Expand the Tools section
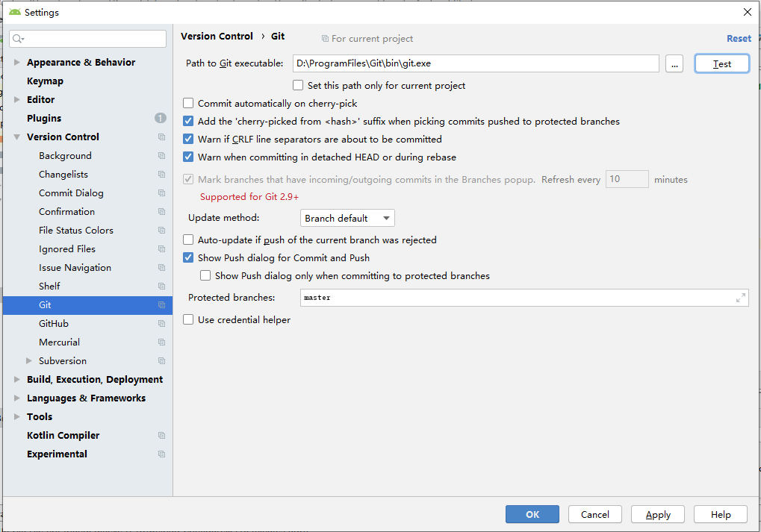This screenshot has height=532, width=761. (17, 417)
